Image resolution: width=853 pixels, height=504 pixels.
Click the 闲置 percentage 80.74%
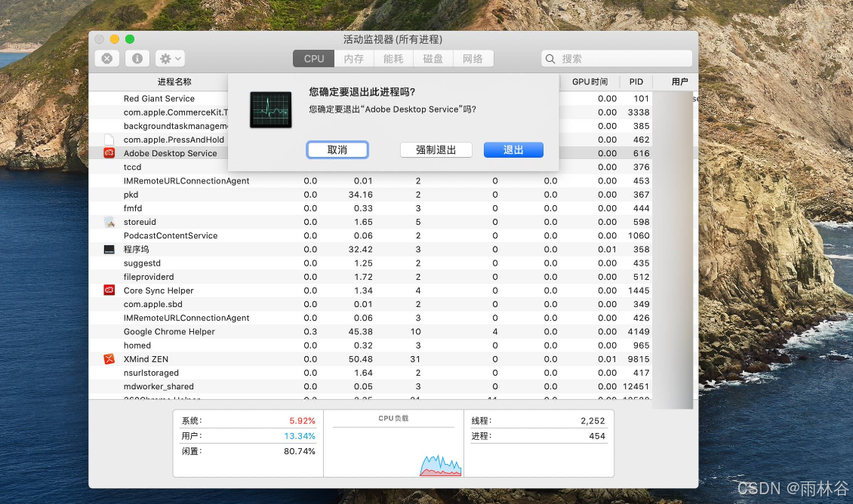pos(299,451)
